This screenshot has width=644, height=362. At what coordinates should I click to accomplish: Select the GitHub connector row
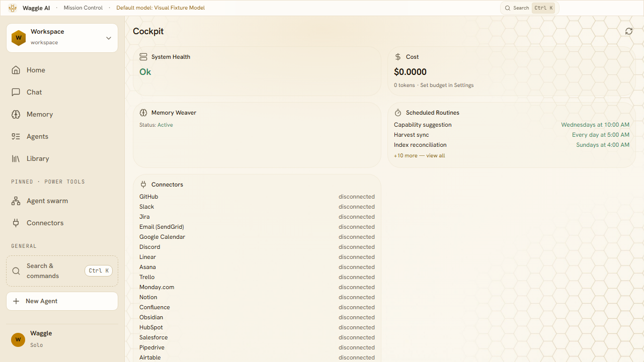[257, 197]
